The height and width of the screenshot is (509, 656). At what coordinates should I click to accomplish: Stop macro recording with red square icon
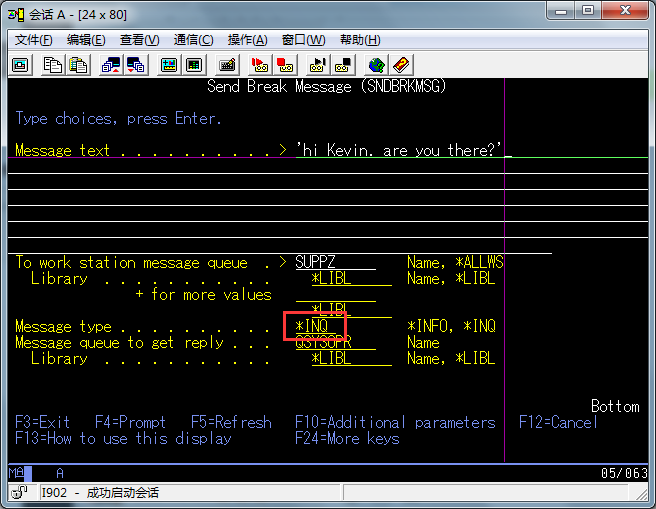click(x=285, y=65)
